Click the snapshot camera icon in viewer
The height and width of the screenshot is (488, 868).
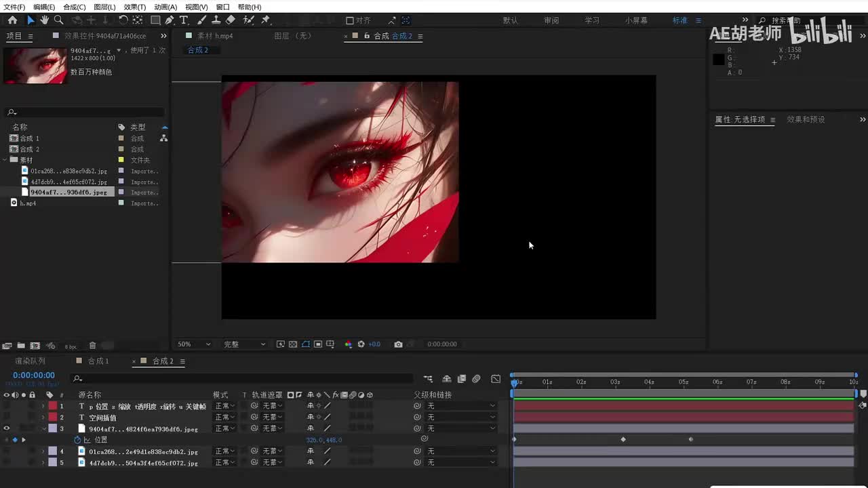[398, 344]
